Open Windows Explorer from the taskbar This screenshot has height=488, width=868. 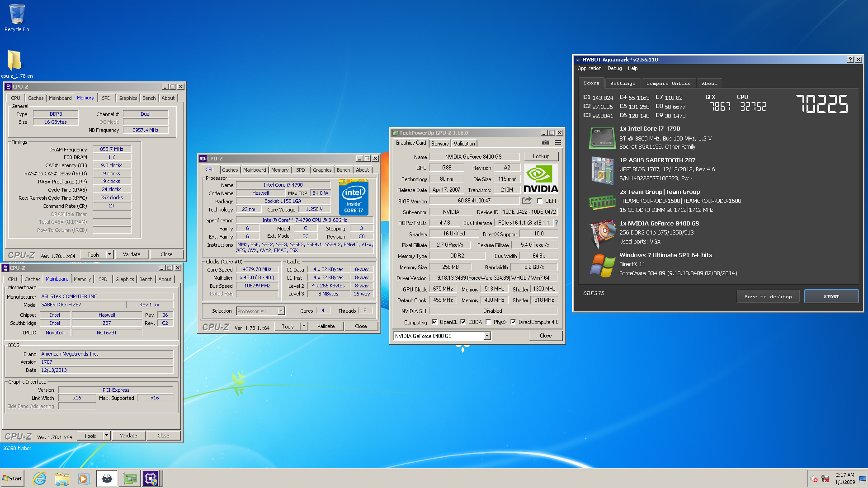pyautogui.click(x=62, y=479)
